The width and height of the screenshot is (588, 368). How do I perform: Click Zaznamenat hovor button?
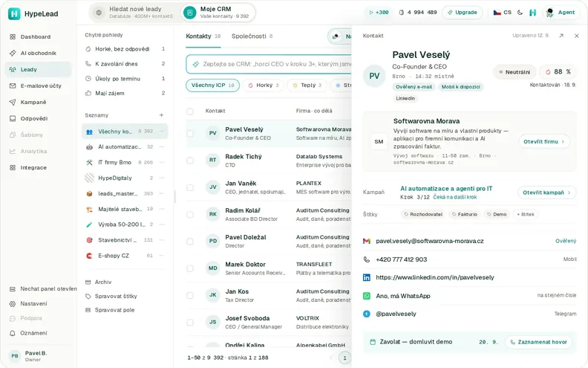pyautogui.click(x=538, y=342)
